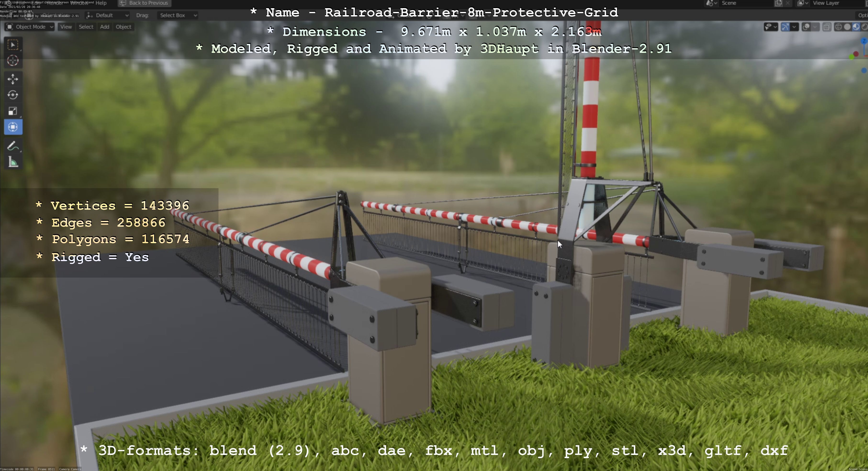Click the Back to Previous monitor icon
Screen dimensions: 868x471
tap(123, 3)
